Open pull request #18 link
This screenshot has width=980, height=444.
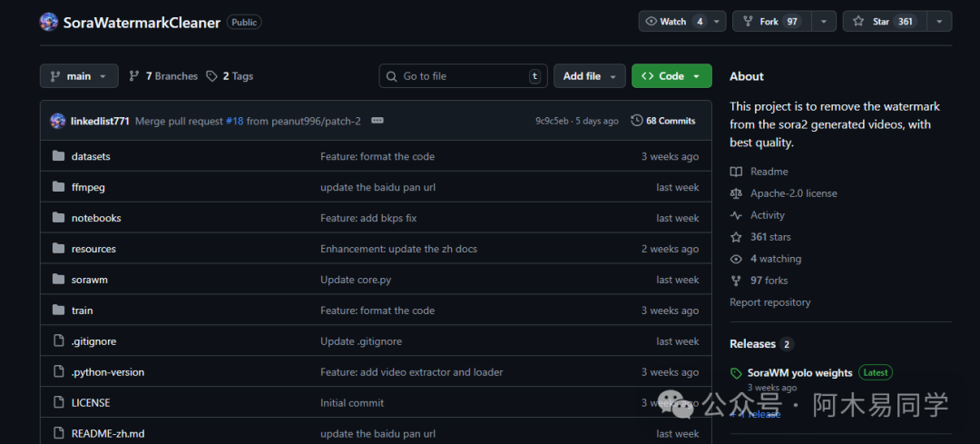[x=234, y=121]
